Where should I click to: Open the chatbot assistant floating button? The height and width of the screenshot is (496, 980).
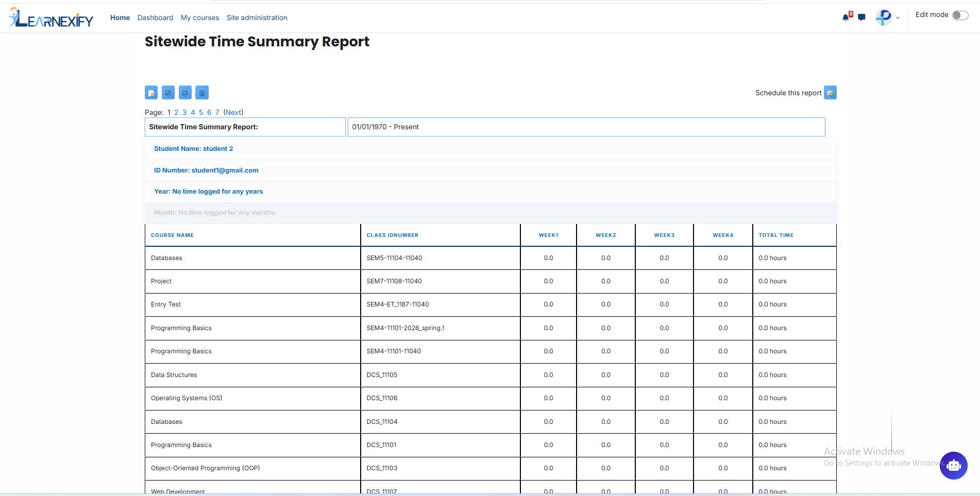click(953, 466)
